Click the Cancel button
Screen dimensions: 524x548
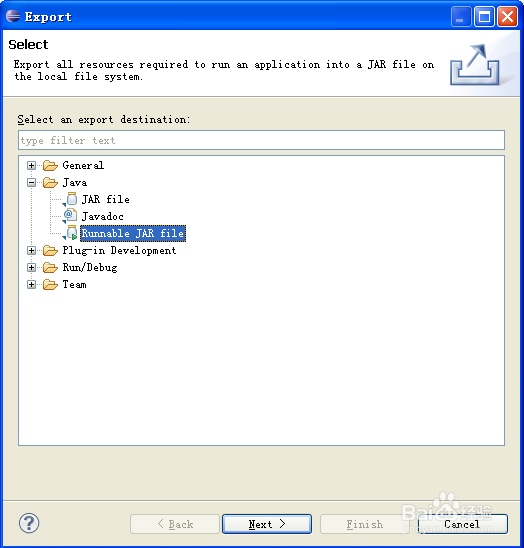click(462, 524)
